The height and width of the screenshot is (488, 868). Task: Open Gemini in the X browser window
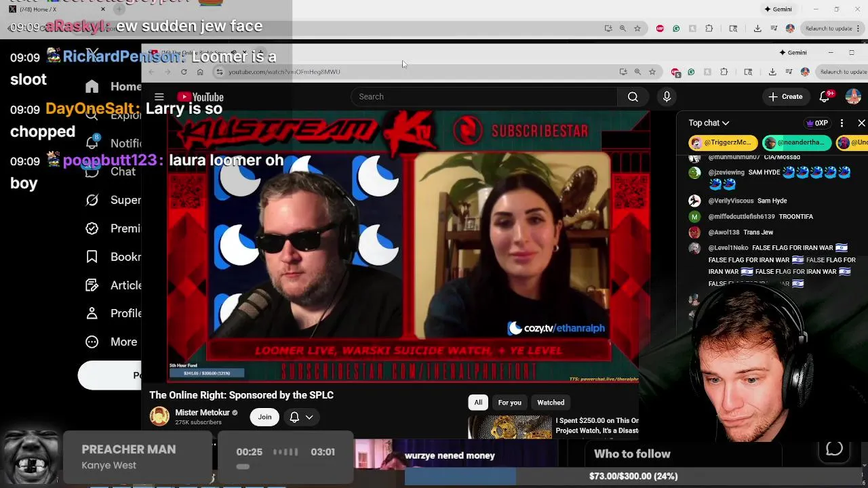coord(778,9)
